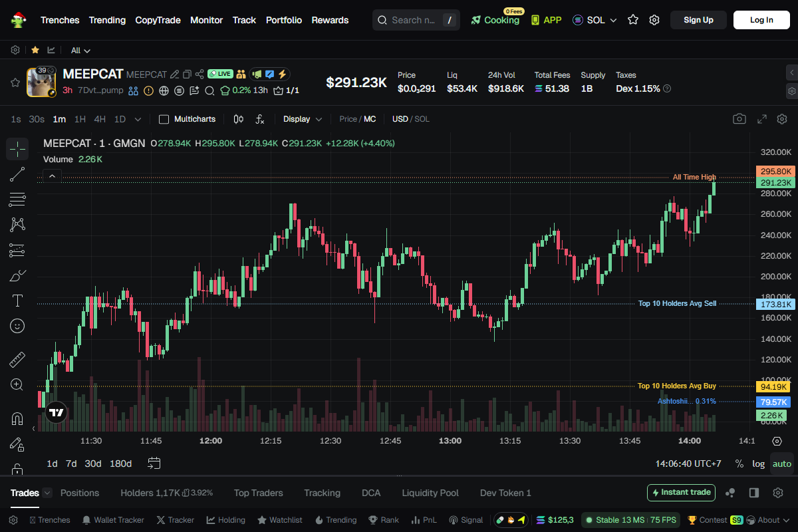Enable the Multicharts checkbox
Image resolution: width=798 pixels, height=532 pixels.
(x=164, y=119)
